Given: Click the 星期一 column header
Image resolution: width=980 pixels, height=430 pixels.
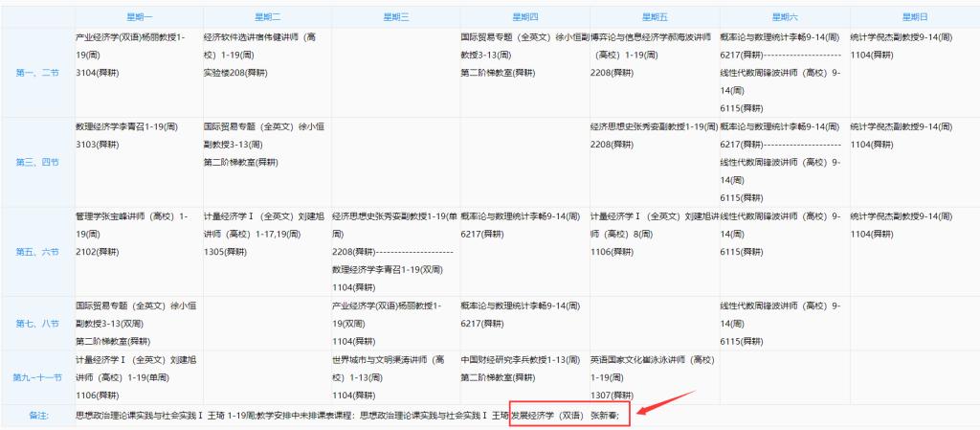Looking at the screenshot, I should pos(139,17).
